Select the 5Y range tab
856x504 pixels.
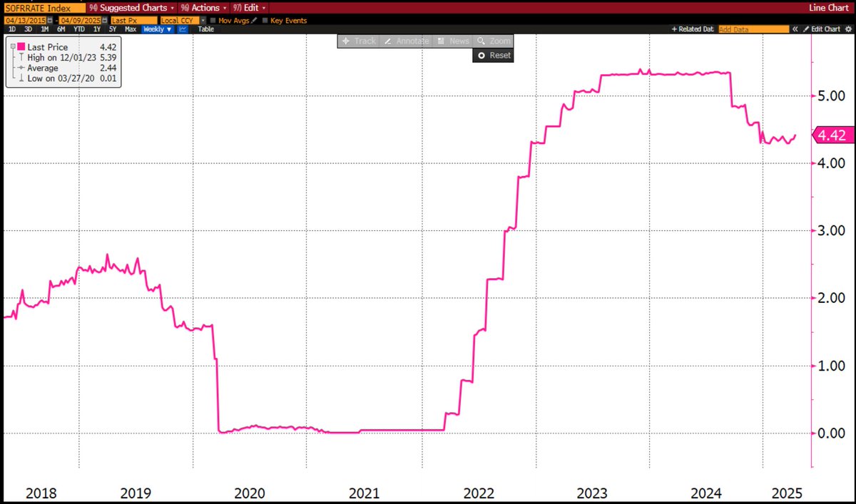pyautogui.click(x=113, y=29)
